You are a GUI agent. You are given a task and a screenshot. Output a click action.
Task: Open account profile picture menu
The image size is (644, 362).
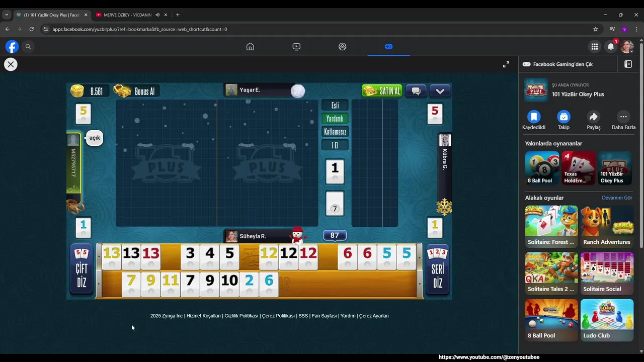627,47
